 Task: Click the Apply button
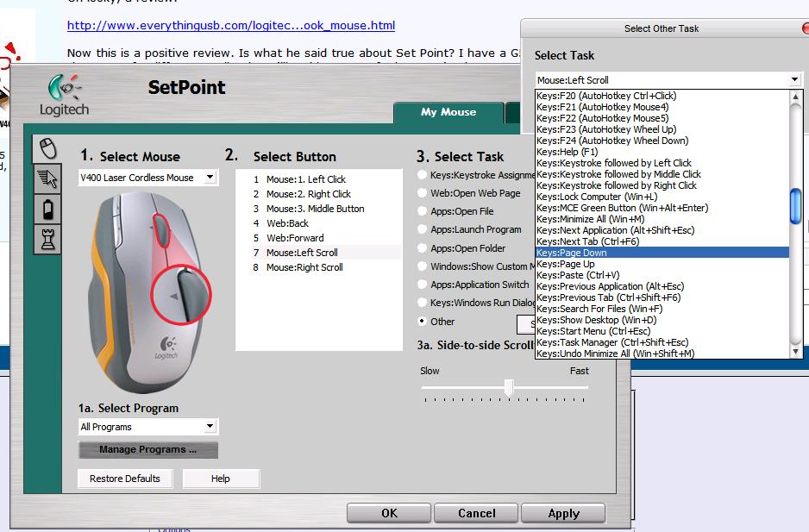click(x=563, y=513)
